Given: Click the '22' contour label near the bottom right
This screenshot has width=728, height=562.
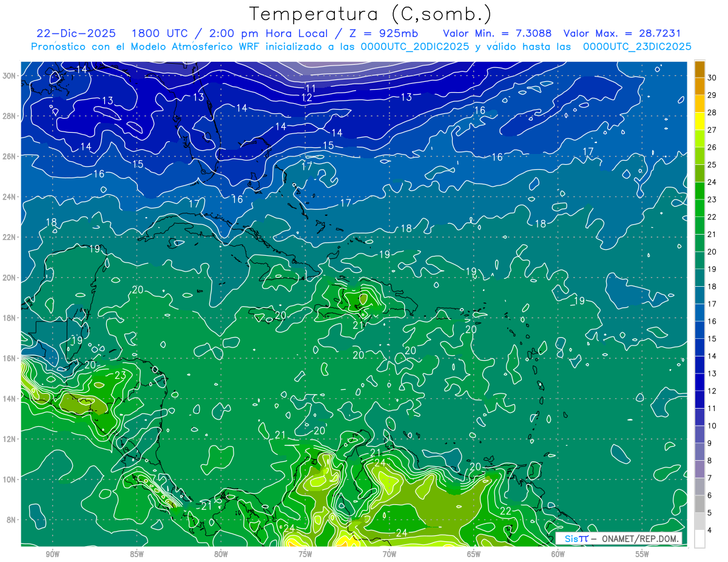Looking at the screenshot, I should coord(505,512).
